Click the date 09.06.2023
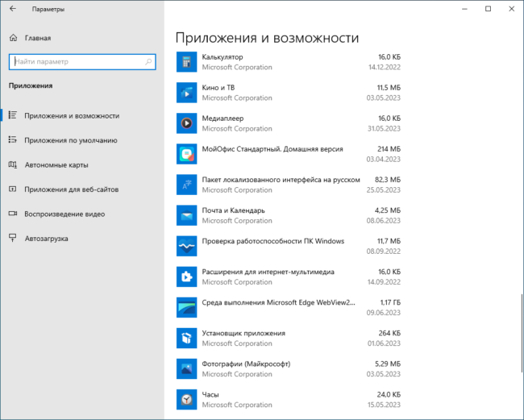Screen dimensions: 524x420 [383, 313]
